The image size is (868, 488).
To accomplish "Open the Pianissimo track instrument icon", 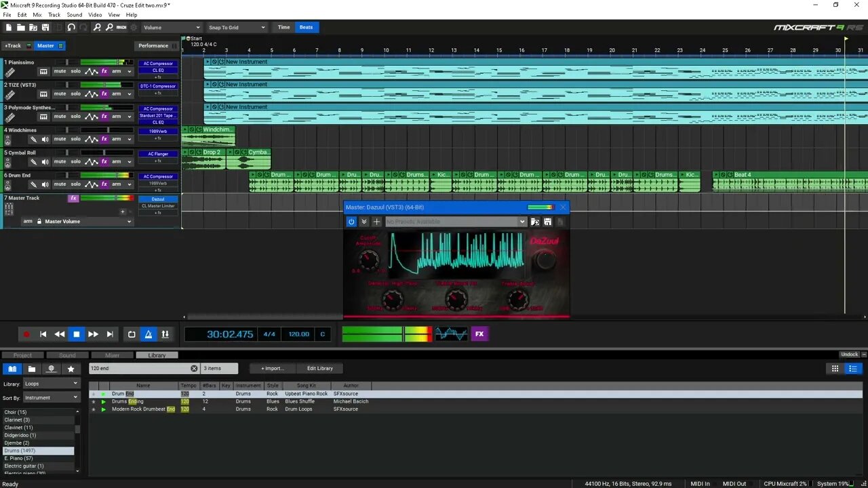I will (x=9, y=72).
